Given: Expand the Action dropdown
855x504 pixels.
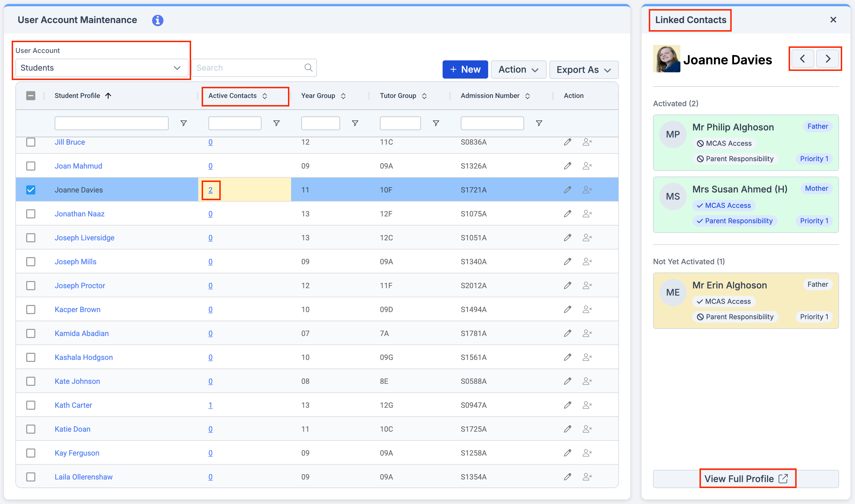Looking at the screenshot, I should [518, 69].
